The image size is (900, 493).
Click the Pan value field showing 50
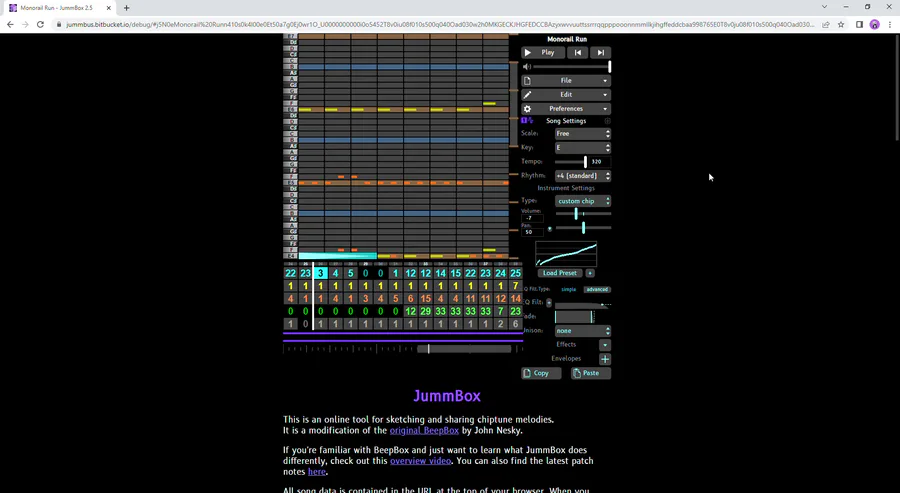532,232
